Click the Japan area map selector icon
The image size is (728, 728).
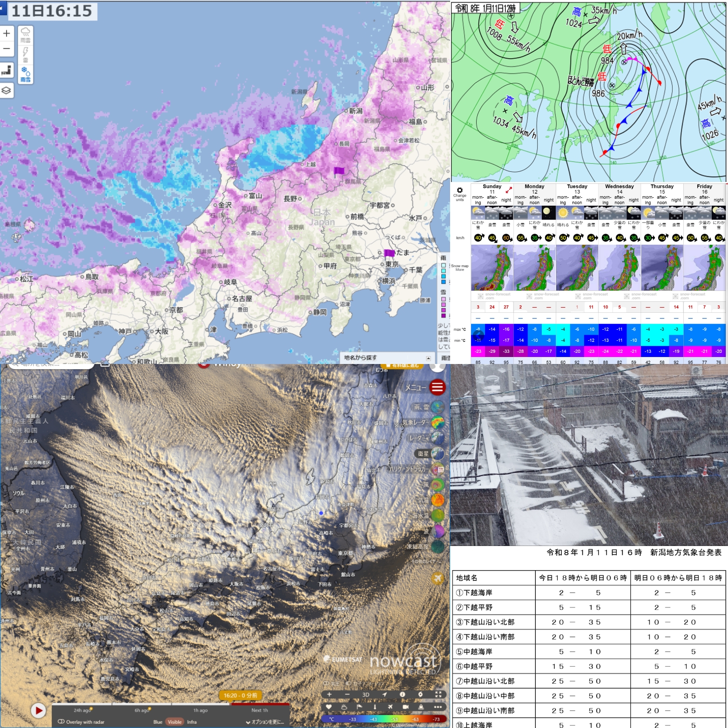[x=7, y=70]
